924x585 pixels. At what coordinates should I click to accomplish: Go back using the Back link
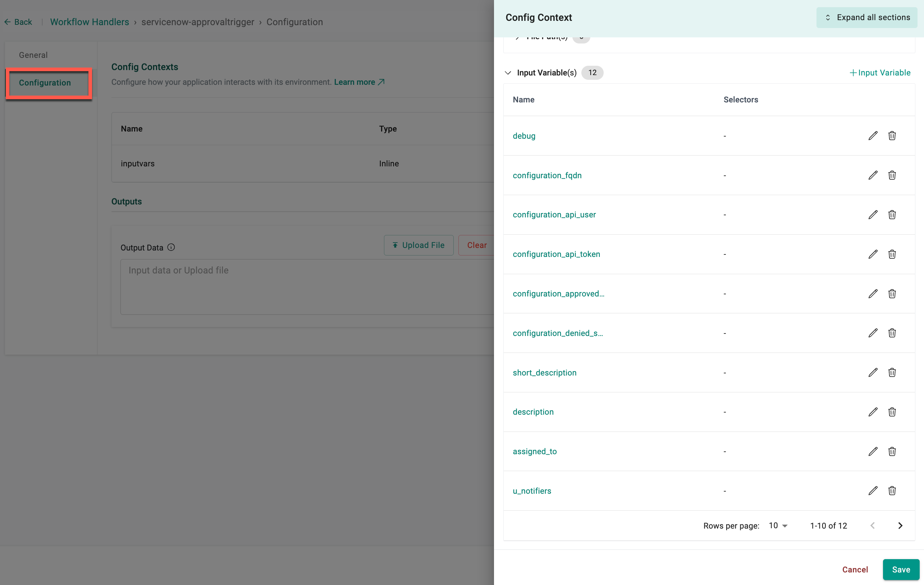point(18,22)
